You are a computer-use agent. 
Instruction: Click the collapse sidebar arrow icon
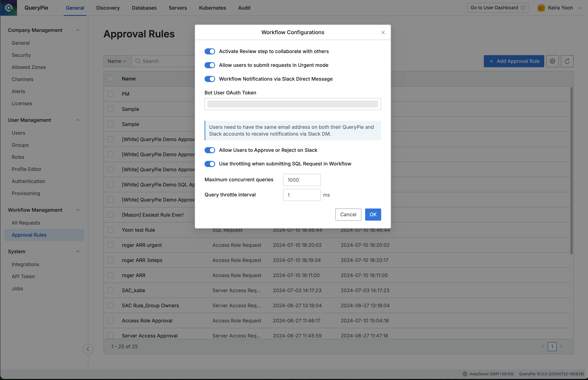click(87, 349)
